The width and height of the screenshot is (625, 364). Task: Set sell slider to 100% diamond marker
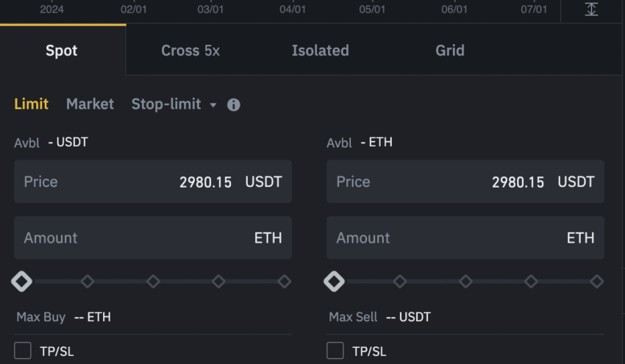click(597, 282)
